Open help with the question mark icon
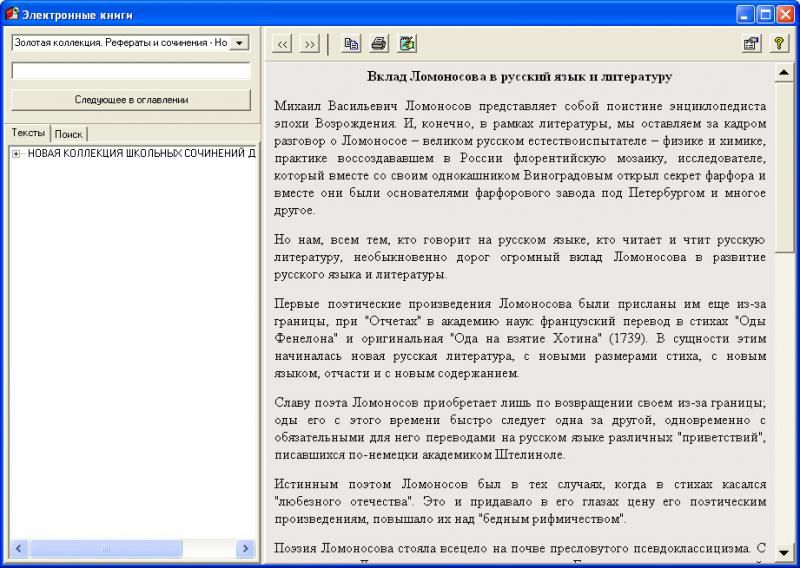The height and width of the screenshot is (568, 800). click(x=778, y=44)
